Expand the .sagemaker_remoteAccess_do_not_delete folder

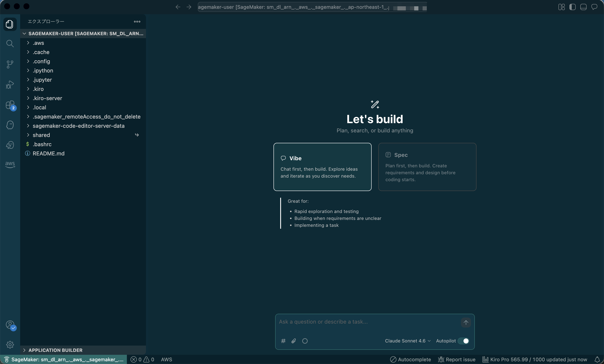pyautogui.click(x=83, y=116)
